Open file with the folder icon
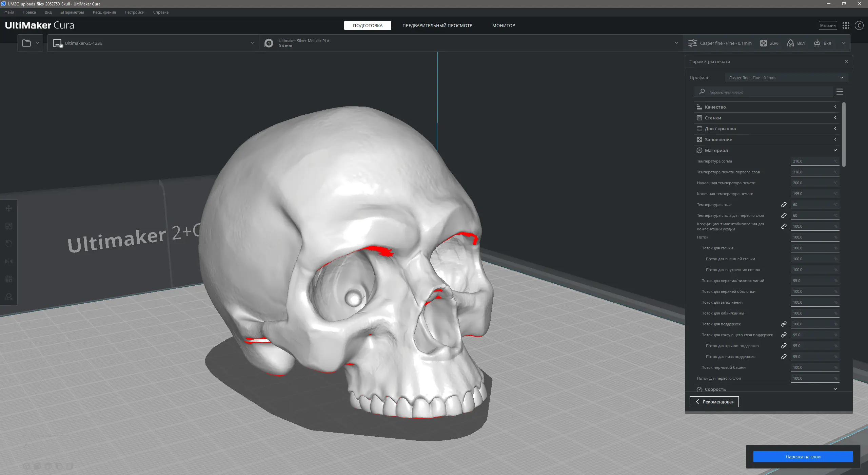 [x=26, y=43]
